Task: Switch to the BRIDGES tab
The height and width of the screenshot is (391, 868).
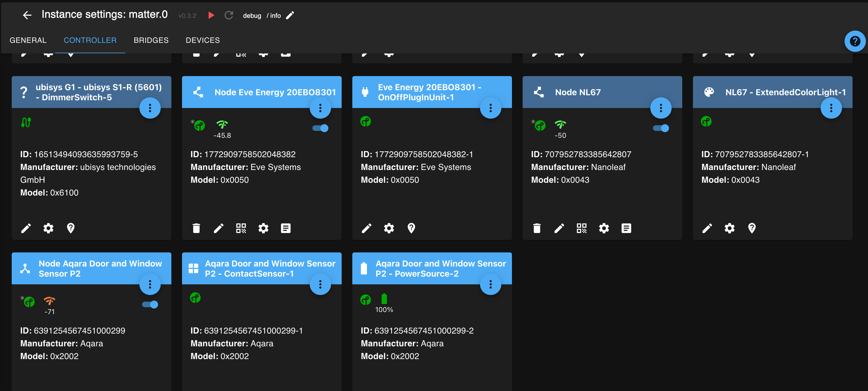Action: coord(151,40)
